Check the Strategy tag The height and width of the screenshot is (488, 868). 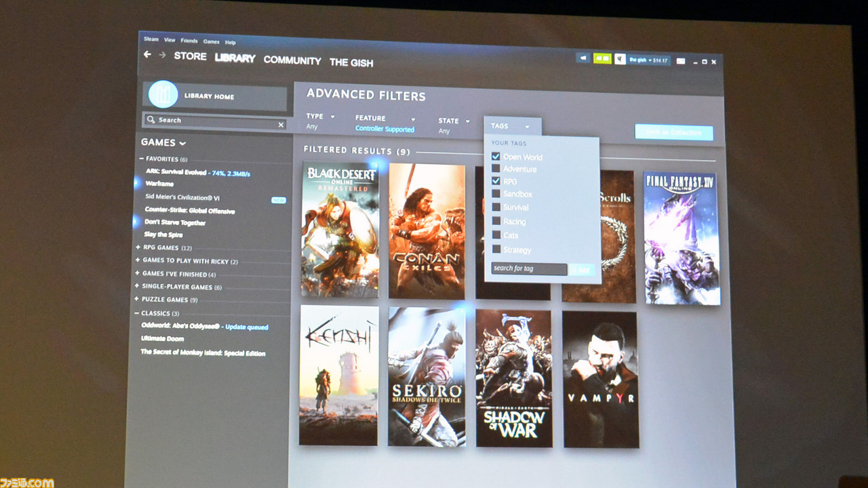point(496,249)
